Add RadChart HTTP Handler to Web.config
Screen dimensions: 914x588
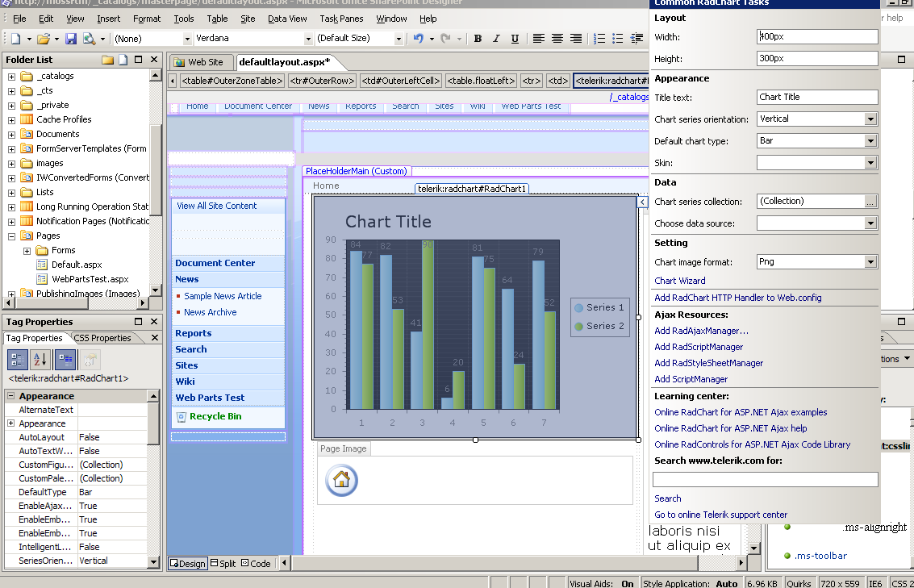tap(738, 298)
